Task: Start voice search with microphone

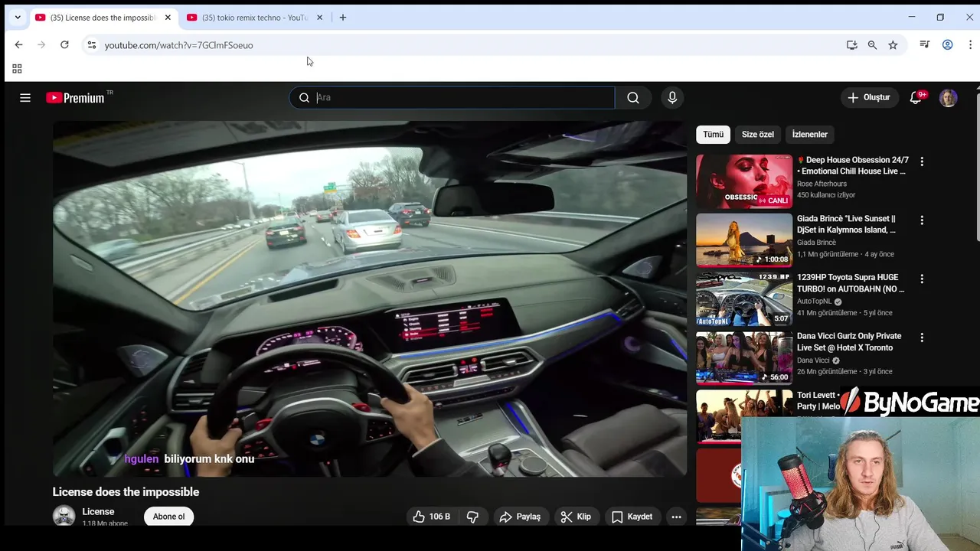Action: (x=672, y=97)
